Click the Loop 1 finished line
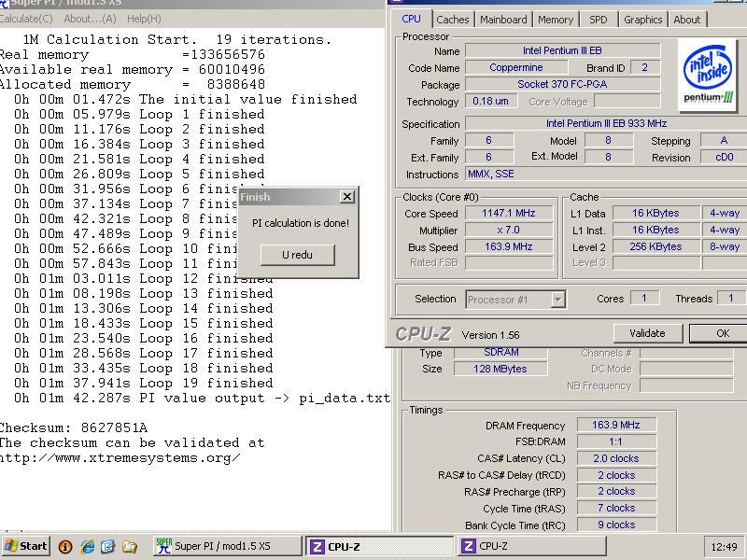Screen dimensions: 747x560 coord(139,114)
